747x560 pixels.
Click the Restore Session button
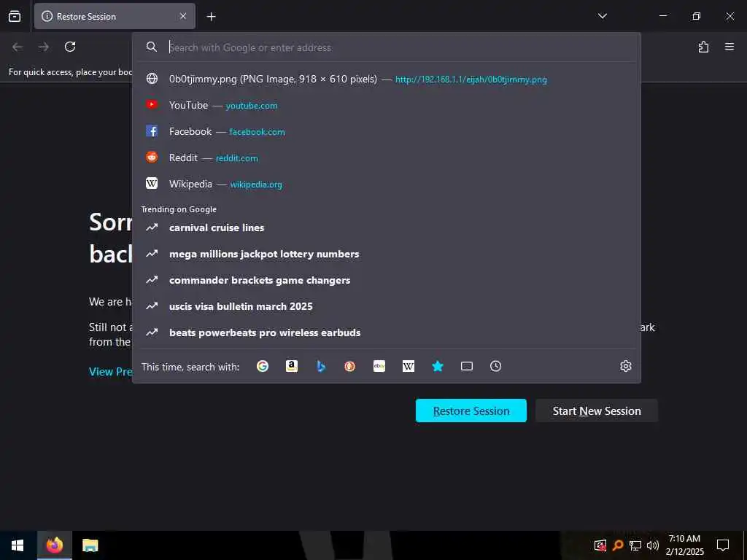[471, 411]
